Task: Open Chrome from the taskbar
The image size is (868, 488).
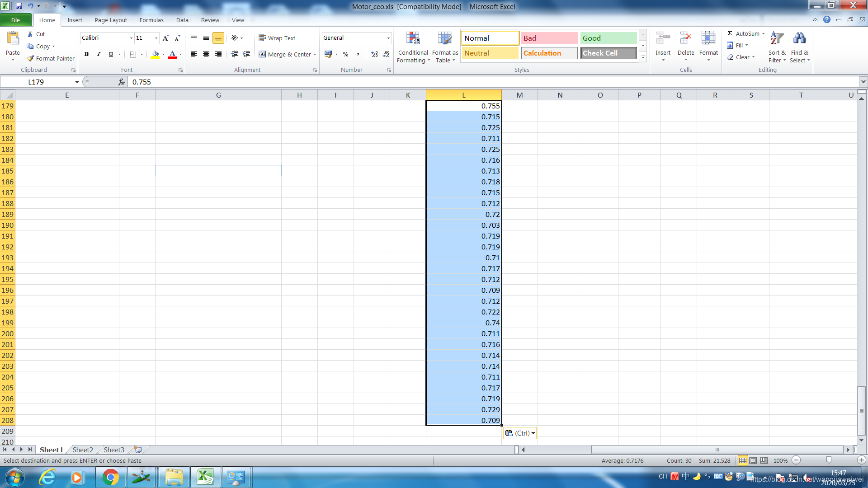Action: tap(110, 477)
